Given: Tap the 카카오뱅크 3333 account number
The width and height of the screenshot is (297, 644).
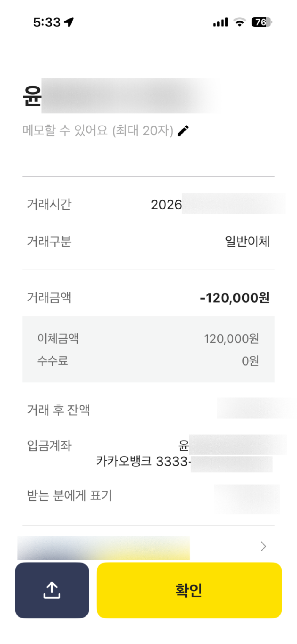Looking at the screenshot, I should click(x=184, y=462).
